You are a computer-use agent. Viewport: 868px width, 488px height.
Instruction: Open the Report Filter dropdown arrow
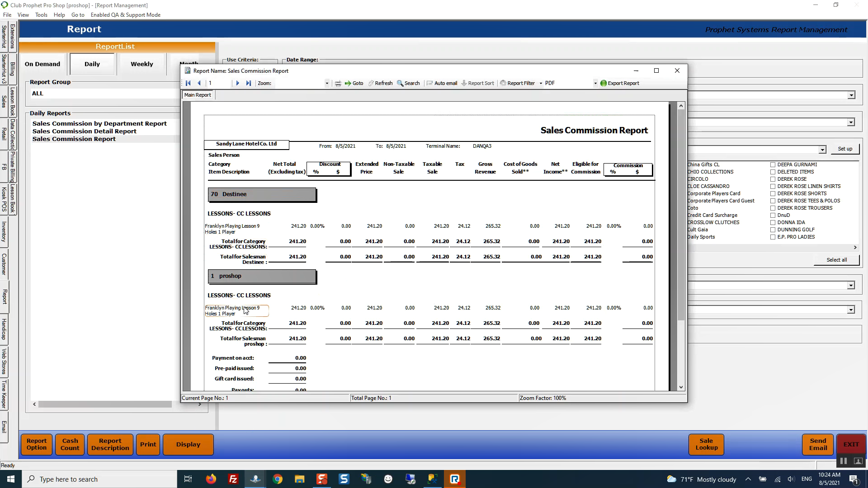pos(541,83)
